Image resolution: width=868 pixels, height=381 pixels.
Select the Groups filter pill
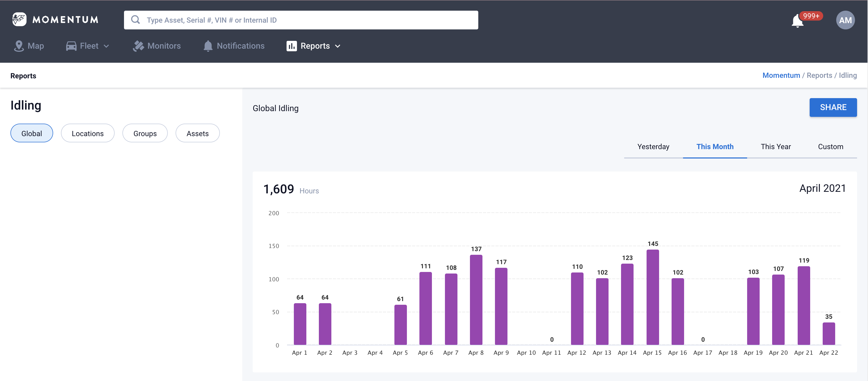click(145, 133)
